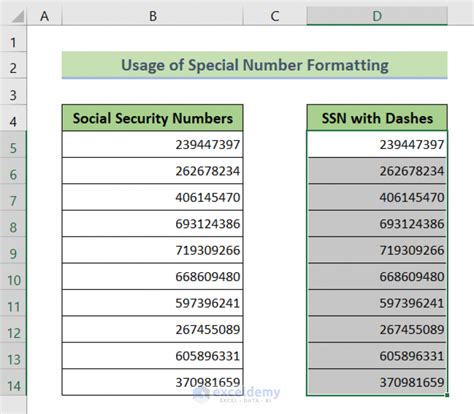The width and height of the screenshot is (474, 414).
Task: Click the SSN with Dashes header cell
Action: [x=377, y=118]
